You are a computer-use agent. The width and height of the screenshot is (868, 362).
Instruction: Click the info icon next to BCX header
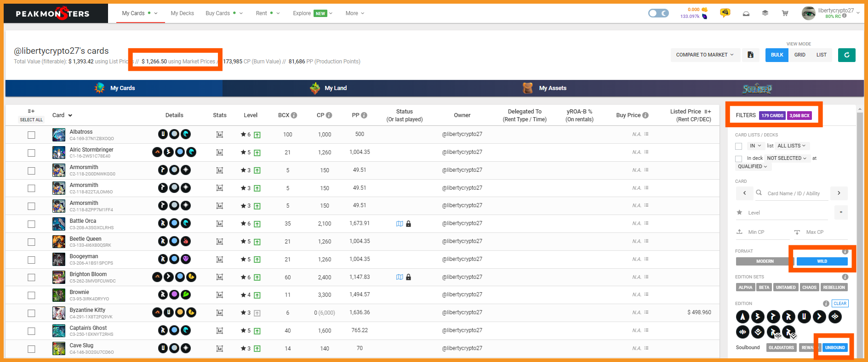click(x=294, y=115)
